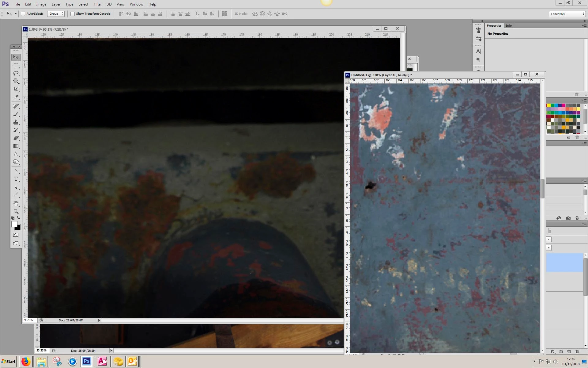Select the Lasso tool

coord(16,73)
